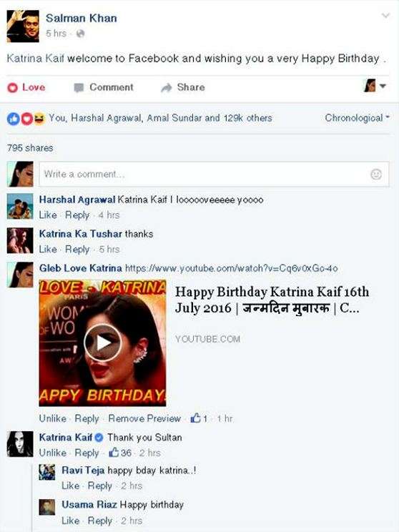
Task: Reply to Ravi Teja's comment
Action: pos(100,486)
